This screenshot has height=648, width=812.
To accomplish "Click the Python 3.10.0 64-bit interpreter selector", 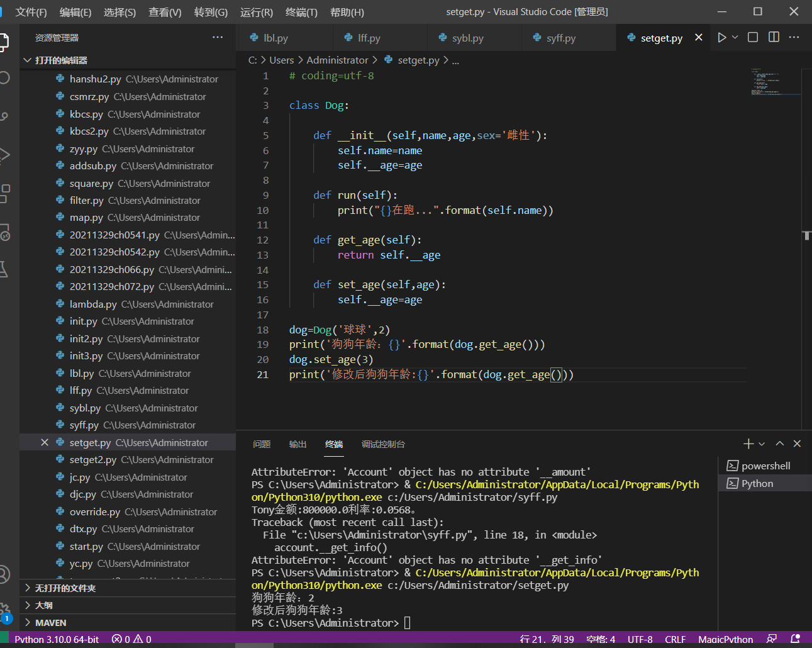I will coord(57,639).
